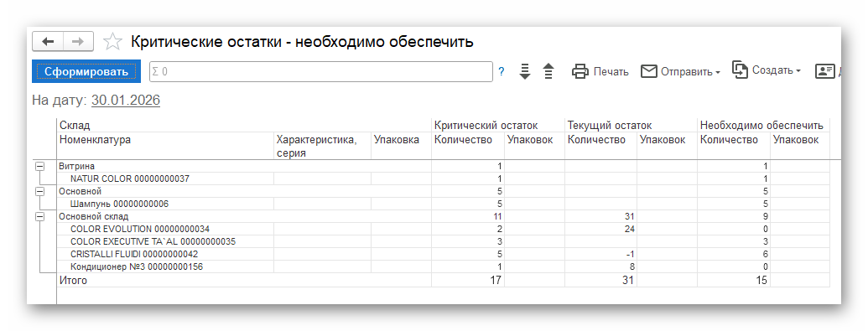This screenshot has width=868, height=331.
Task: Click the contact card icon at toolbar end
Action: coord(825,71)
